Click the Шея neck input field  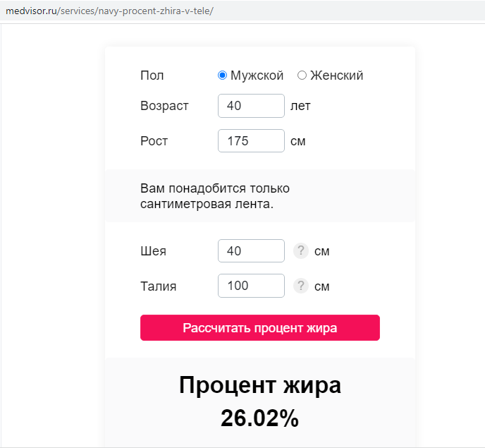pos(251,250)
